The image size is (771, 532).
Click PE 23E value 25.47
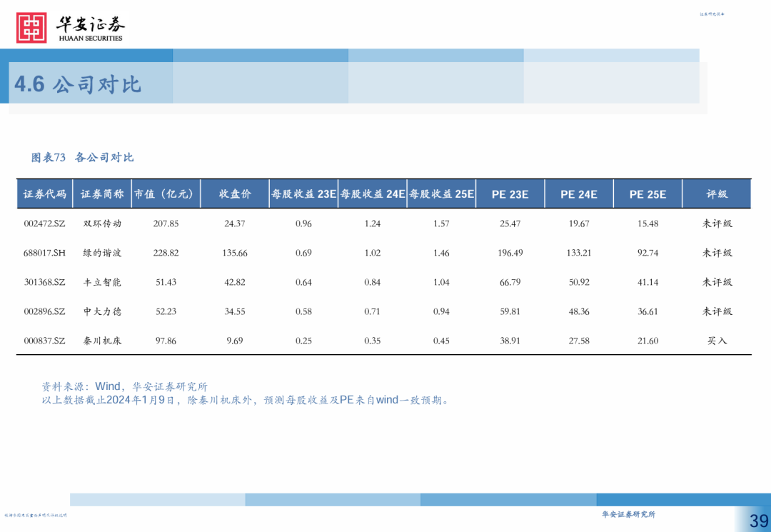510,224
